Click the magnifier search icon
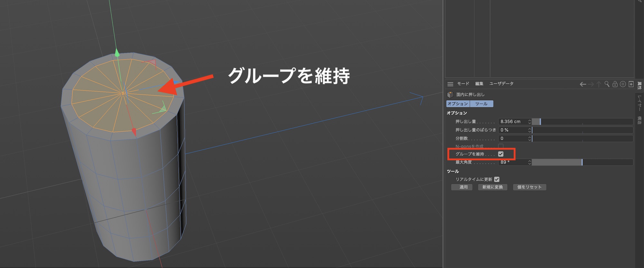The height and width of the screenshot is (268, 644). coord(607,84)
